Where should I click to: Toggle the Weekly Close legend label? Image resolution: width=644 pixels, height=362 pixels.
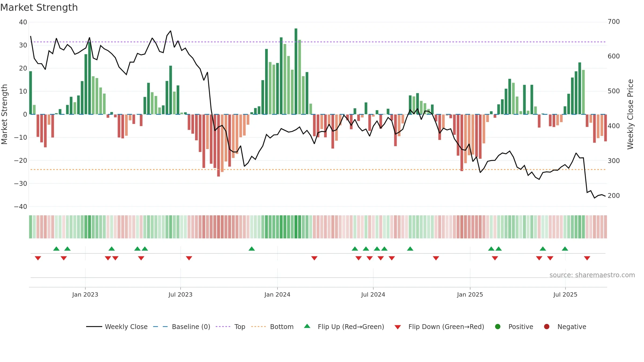pos(126,327)
